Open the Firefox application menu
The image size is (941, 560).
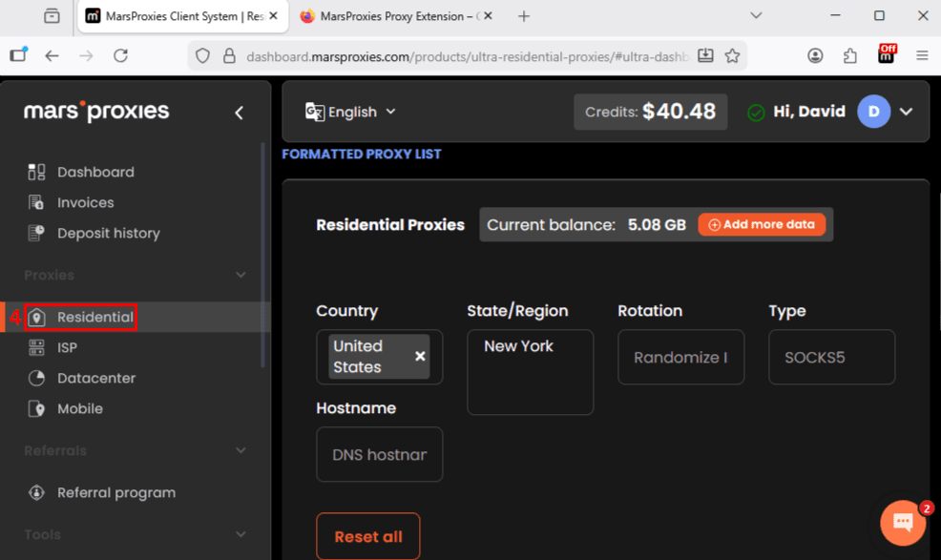[x=923, y=56]
